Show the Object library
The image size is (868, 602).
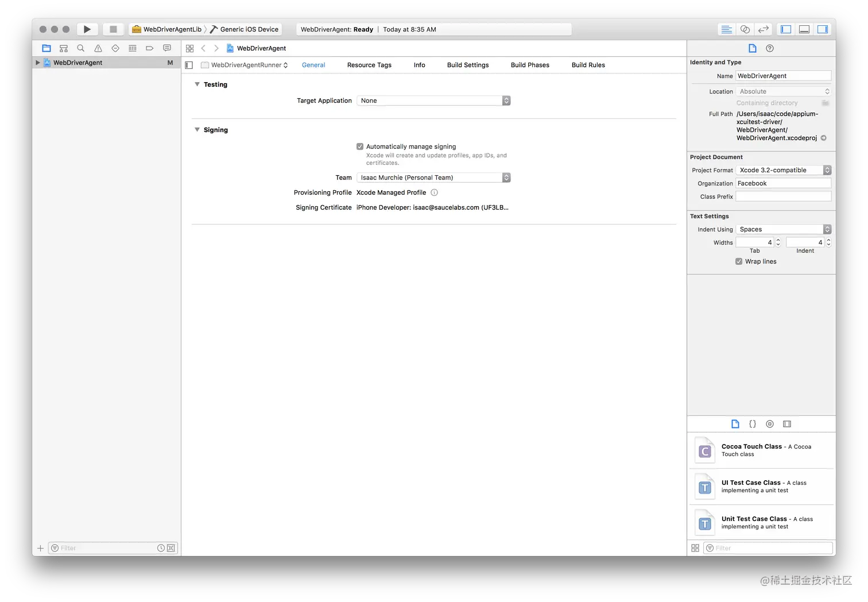[770, 424]
